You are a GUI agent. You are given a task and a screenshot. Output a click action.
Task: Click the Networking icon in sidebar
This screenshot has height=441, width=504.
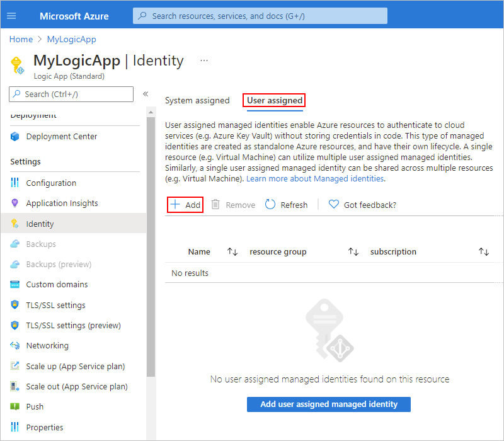pos(14,345)
